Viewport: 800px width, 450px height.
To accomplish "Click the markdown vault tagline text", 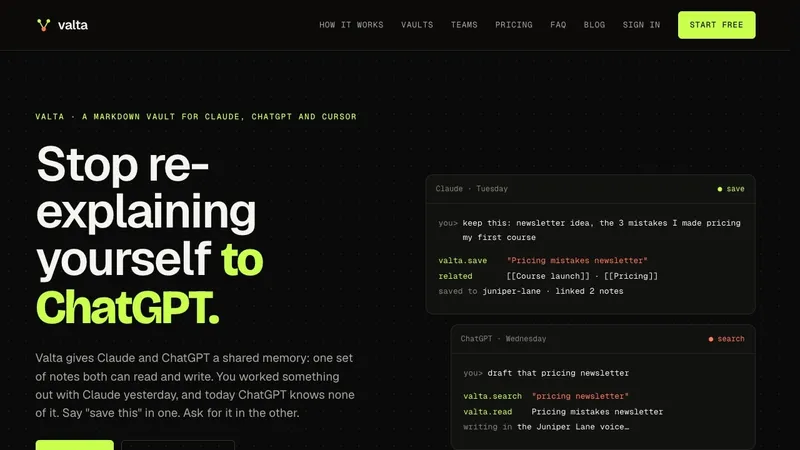I will [x=196, y=117].
